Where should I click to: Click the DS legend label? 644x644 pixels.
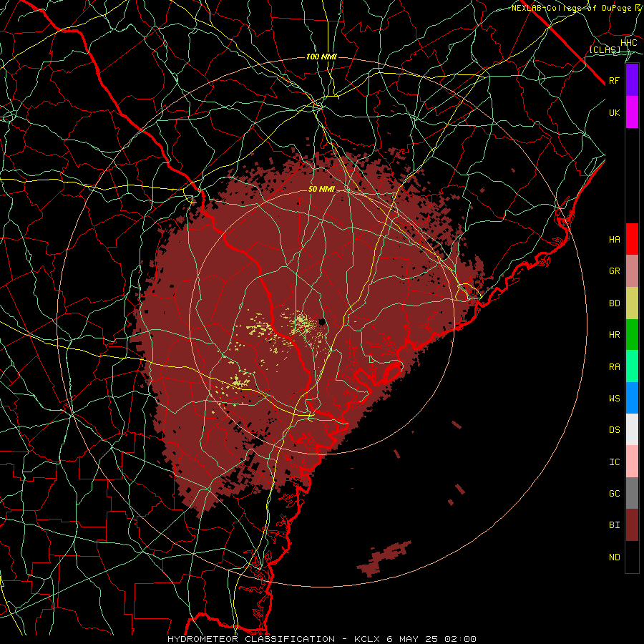(615, 430)
